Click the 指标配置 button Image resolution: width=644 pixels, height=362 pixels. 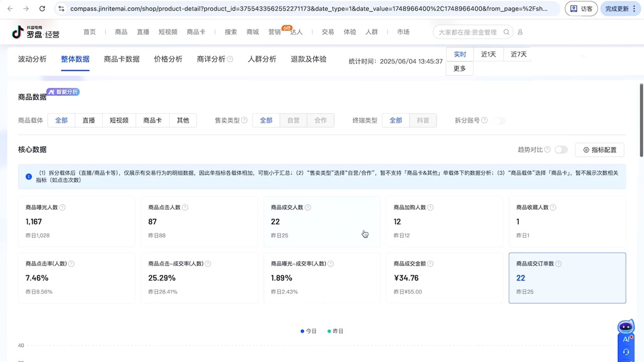coord(600,150)
